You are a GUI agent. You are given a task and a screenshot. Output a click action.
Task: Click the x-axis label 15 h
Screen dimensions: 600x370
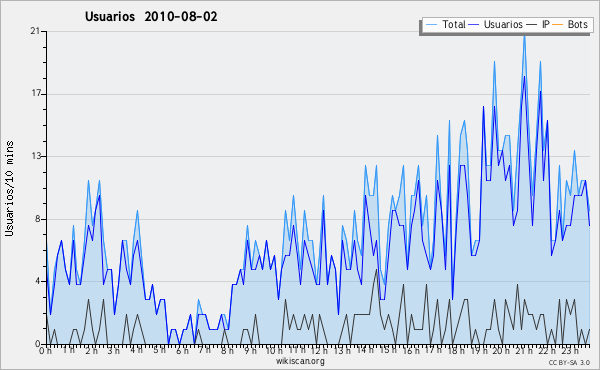coord(388,350)
